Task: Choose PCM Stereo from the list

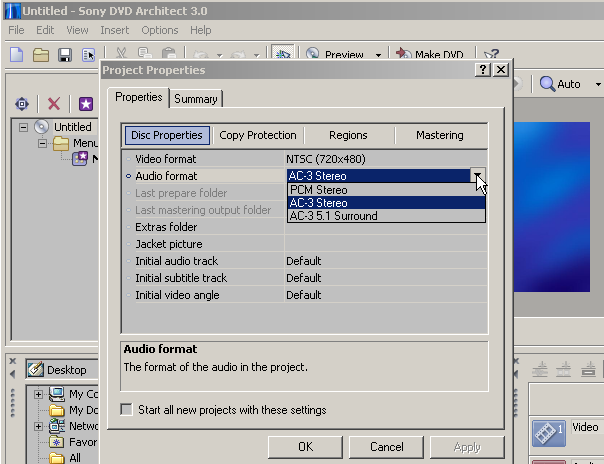Action: pos(386,190)
